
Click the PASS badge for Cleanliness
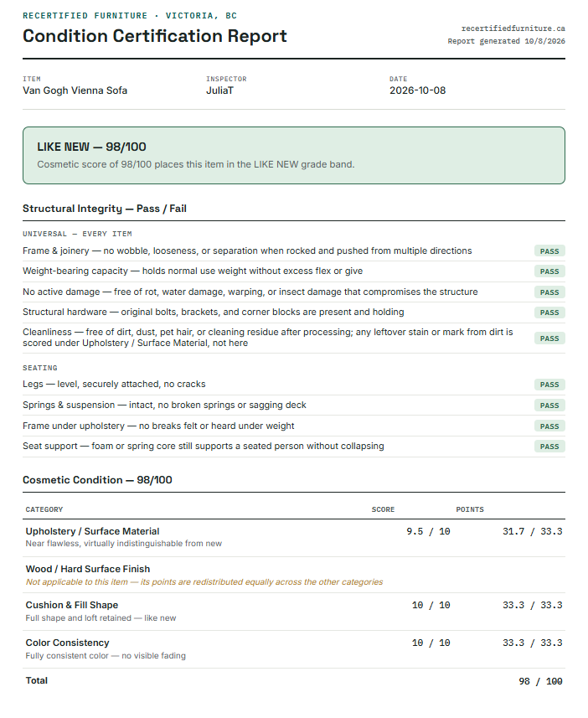549,338
